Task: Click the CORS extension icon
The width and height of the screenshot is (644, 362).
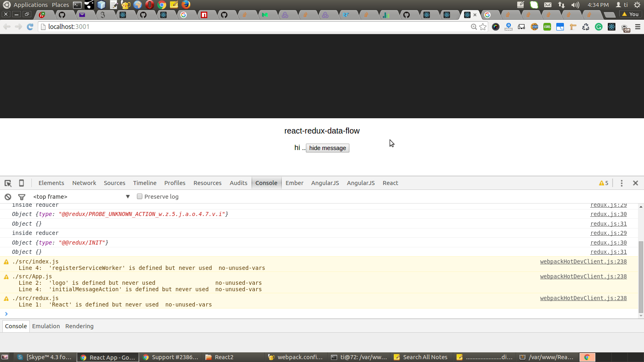Action: click(547, 27)
